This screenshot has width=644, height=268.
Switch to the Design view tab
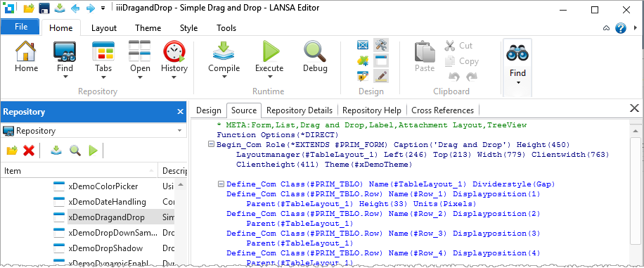point(209,110)
